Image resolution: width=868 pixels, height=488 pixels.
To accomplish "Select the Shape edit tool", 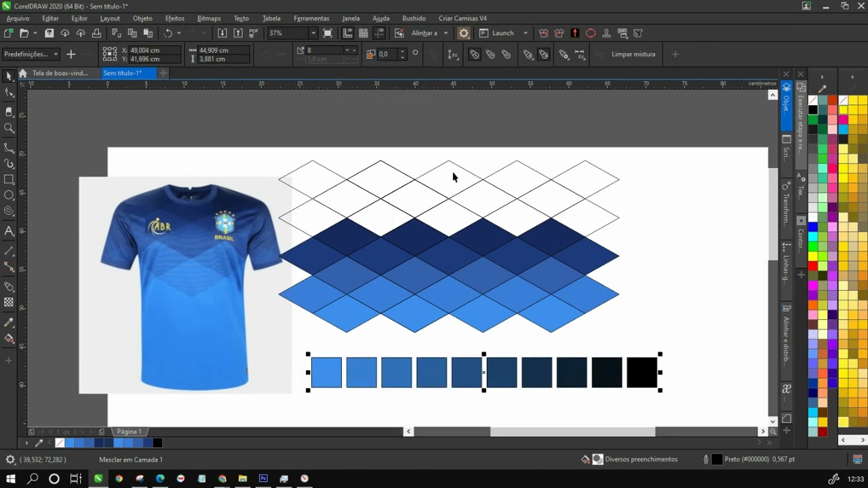I will [9, 94].
